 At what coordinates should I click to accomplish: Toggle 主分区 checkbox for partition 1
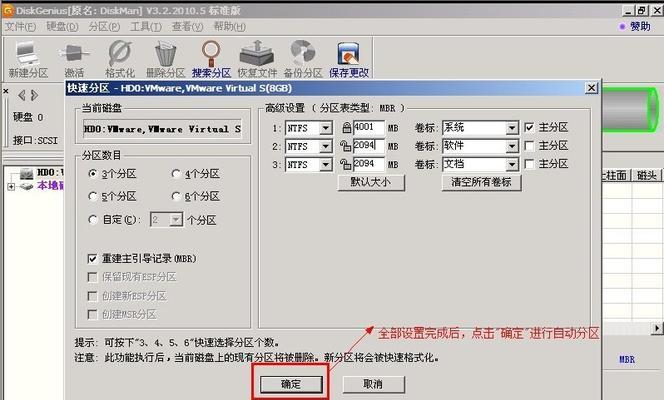pos(529,127)
